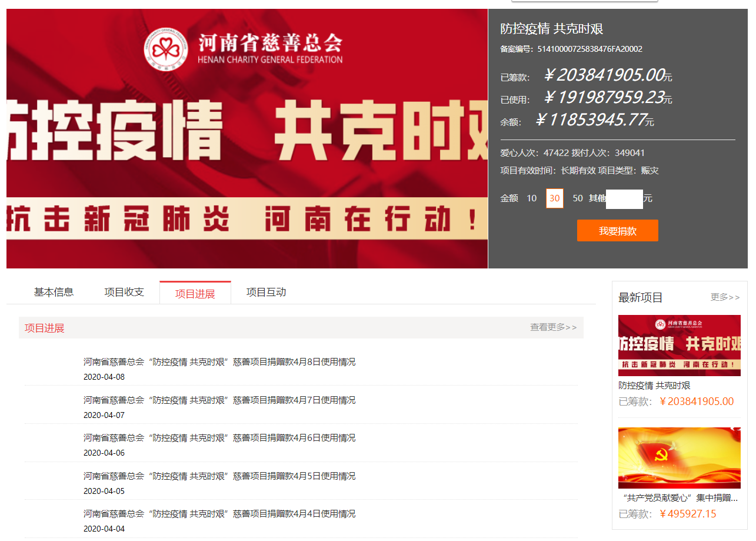Click the sidebar raised amount ¥495927.15

[687, 514]
